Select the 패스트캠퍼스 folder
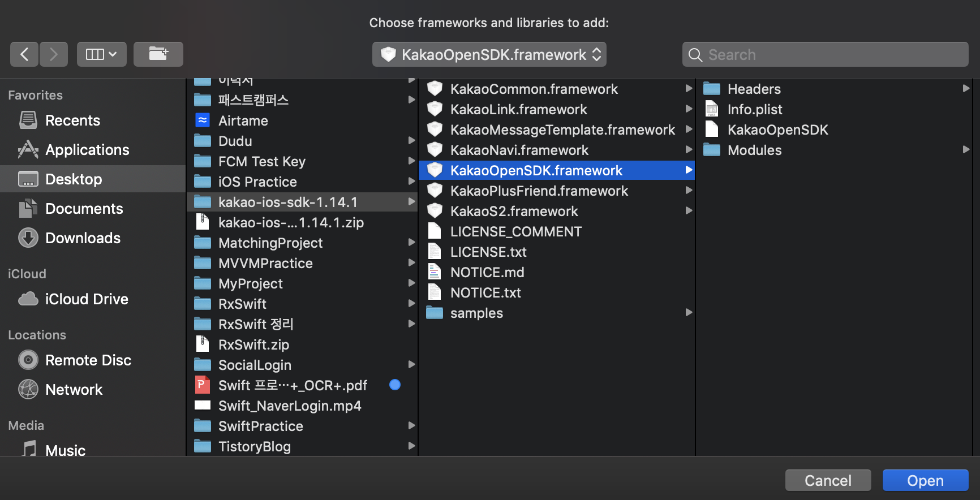 coord(302,100)
